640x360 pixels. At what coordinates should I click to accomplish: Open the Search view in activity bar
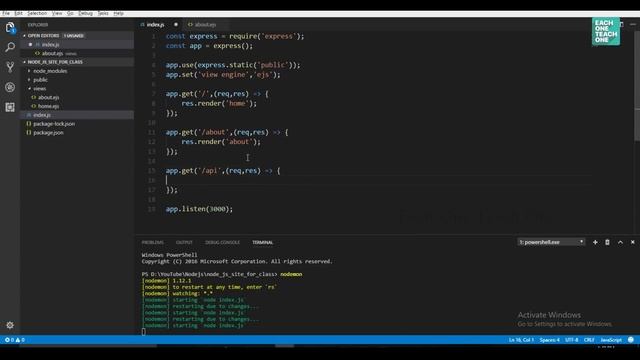pos(10,47)
